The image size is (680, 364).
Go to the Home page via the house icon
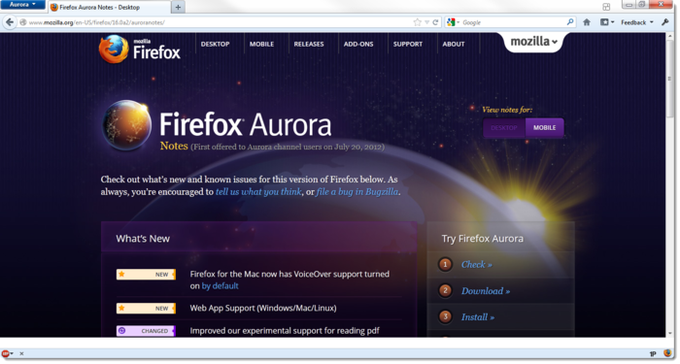click(x=587, y=22)
